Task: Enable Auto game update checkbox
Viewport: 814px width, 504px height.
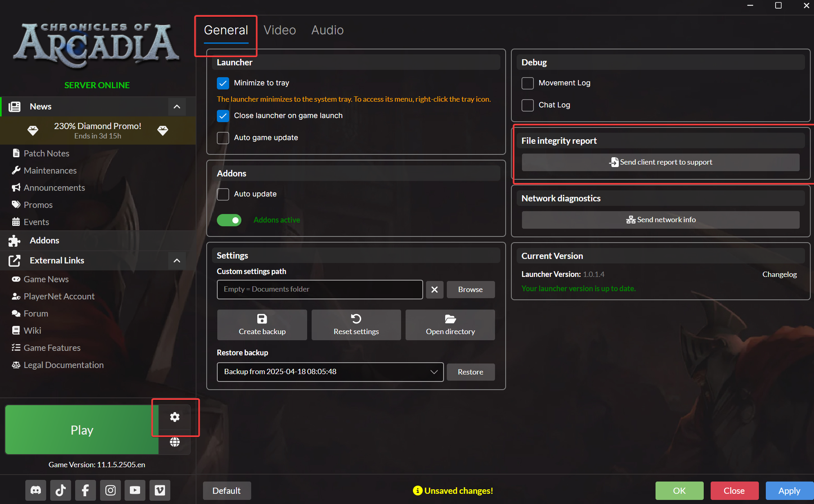Action: [x=223, y=138]
